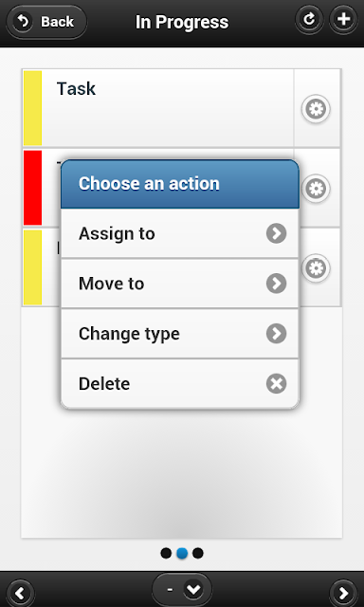Go to previous column with left arrow
The image size is (364, 607).
pyautogui.click(x=20, y=592)
